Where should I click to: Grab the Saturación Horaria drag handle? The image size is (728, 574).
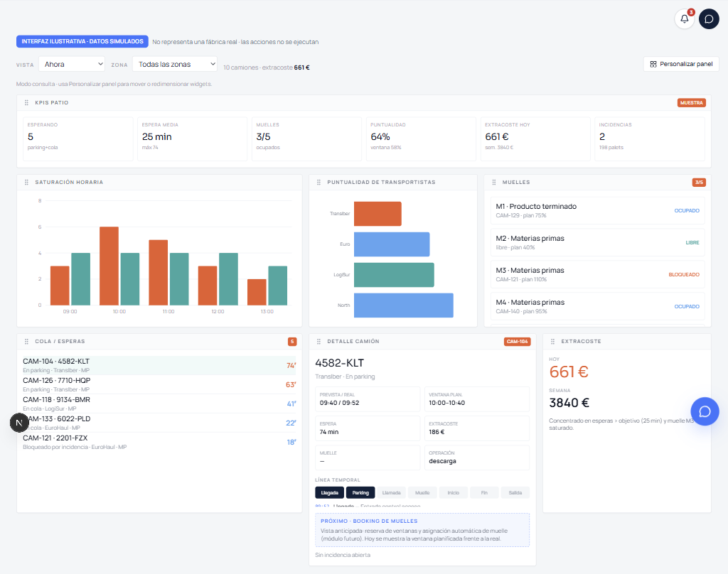[x=26, y=183]
